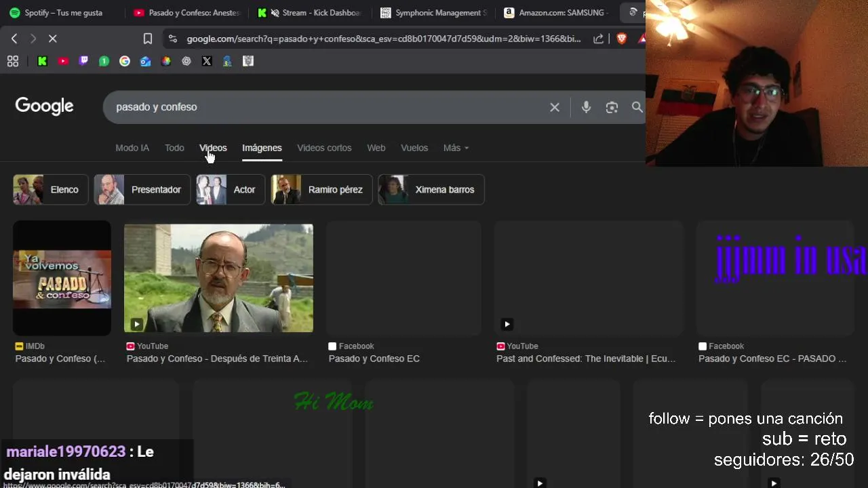Image resolution: width=868 pixels, height=488 pixels.
Task: Click the share page icon in address bar
Action: point(598,39)
